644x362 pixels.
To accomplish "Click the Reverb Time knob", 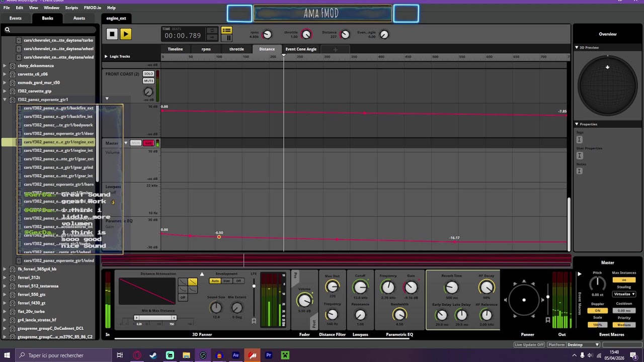I will (452, 287).
